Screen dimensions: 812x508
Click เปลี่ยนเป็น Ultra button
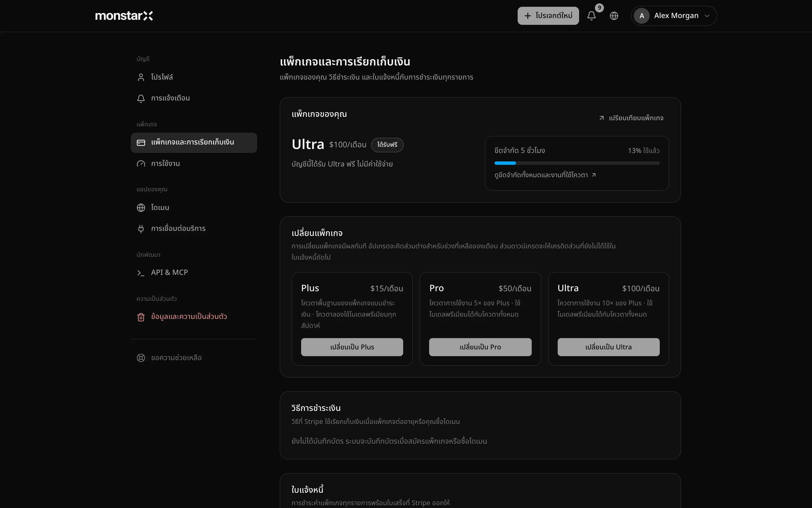[x=608, y=347]
